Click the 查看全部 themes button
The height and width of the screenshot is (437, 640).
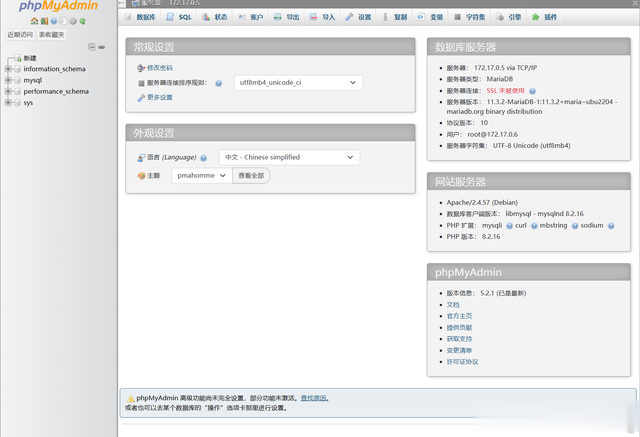[251, 175]
